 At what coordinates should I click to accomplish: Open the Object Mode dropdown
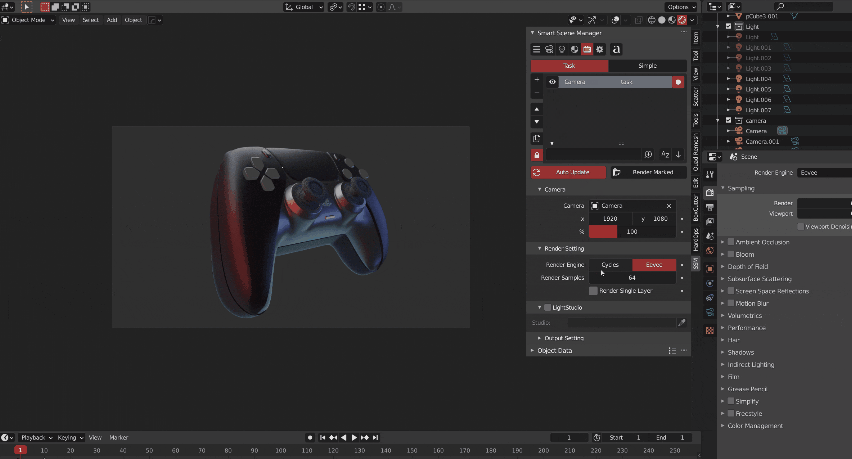(28, 20)
